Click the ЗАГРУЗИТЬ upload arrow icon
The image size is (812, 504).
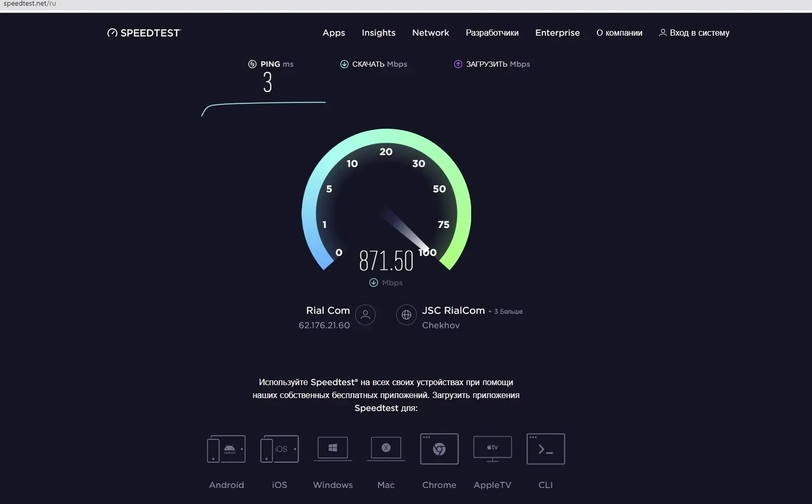(x=458, y=64)
